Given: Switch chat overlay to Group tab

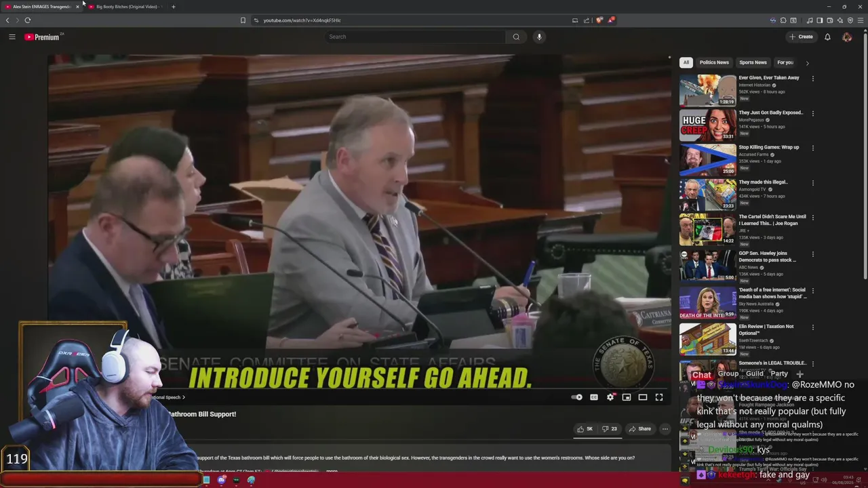Looking at the screenshot, I should (728, 373).
